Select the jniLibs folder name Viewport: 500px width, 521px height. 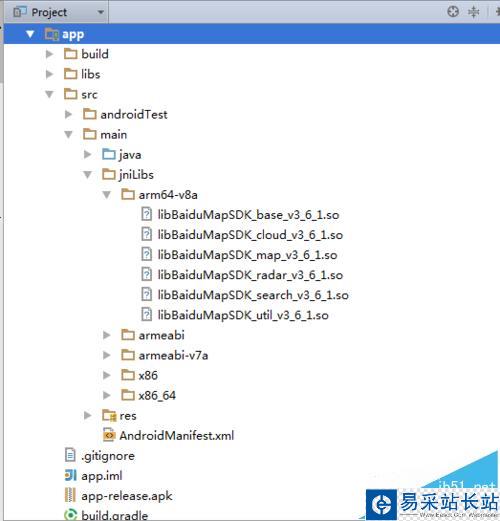[x=136, y=175]
